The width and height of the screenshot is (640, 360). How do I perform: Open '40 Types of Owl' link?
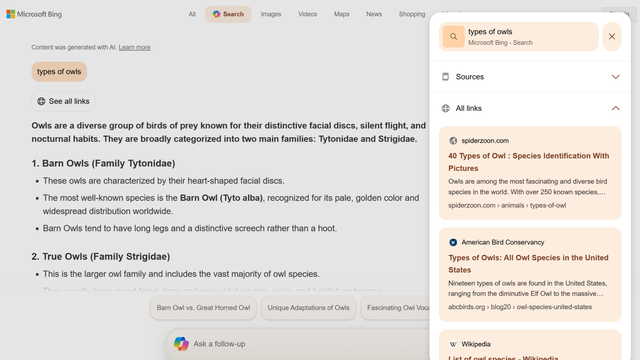[529, 162]
